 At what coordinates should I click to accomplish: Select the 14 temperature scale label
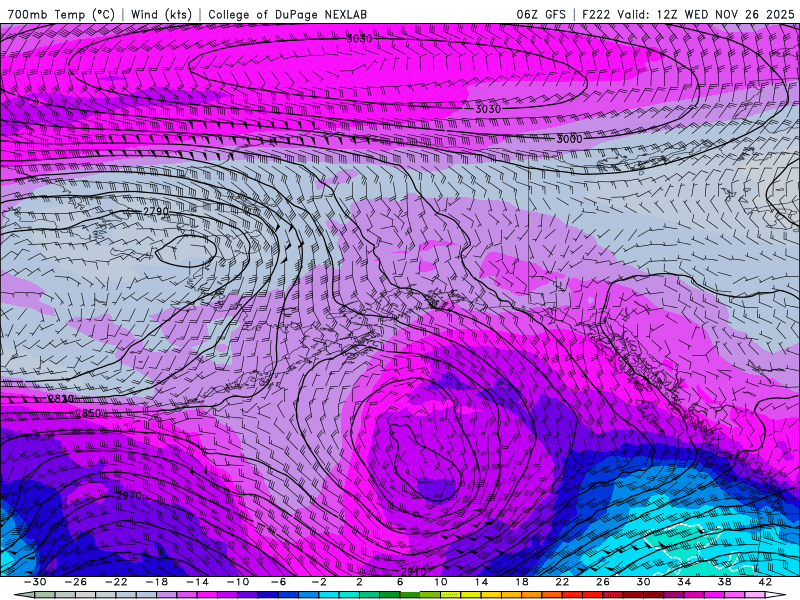click(x=481, y=582)
